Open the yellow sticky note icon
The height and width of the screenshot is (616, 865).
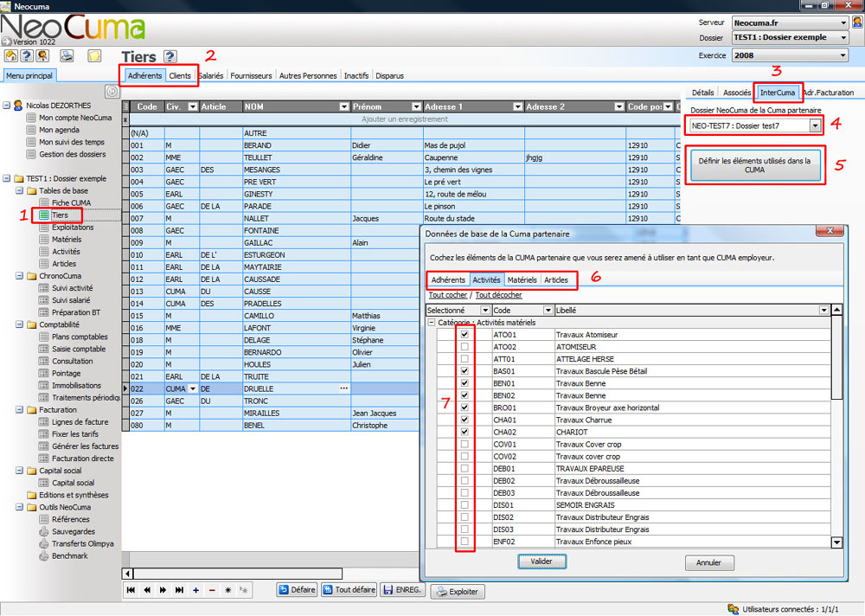point(94,55)
